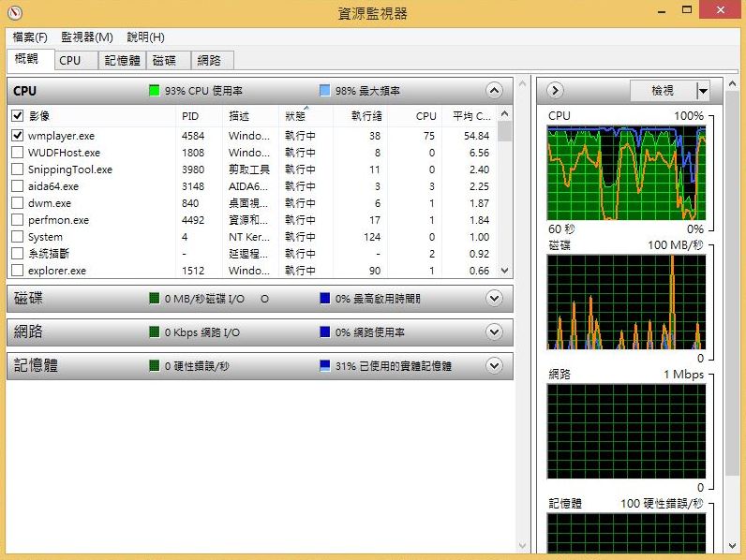Switch to the 記憶體 tab
This screenshot has height=560, width=746.
click(122, 60)
